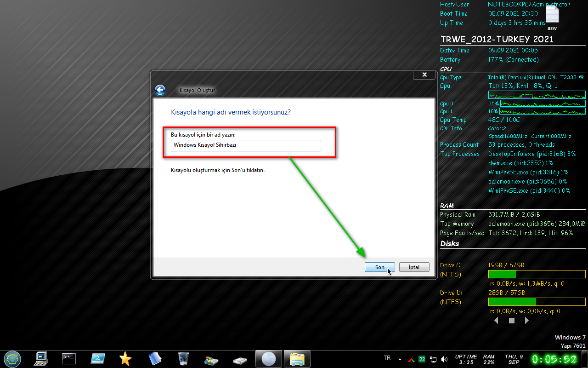Image resolution: width=588 pixels, height=368 pixels.
Task: Click the text 'Kısayolu oluşturmak için Son'u tıklatın.'
Action: click(x=218, y=170)
